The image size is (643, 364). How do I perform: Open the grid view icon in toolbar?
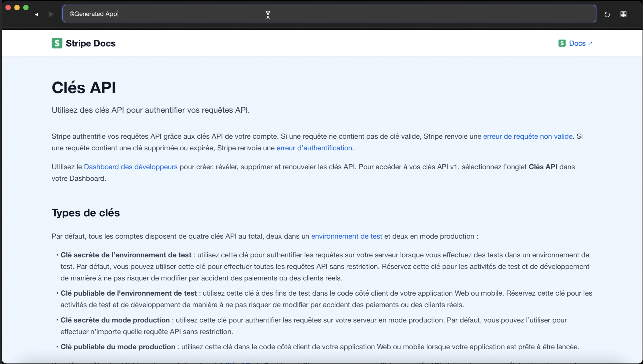pos(623,14)
